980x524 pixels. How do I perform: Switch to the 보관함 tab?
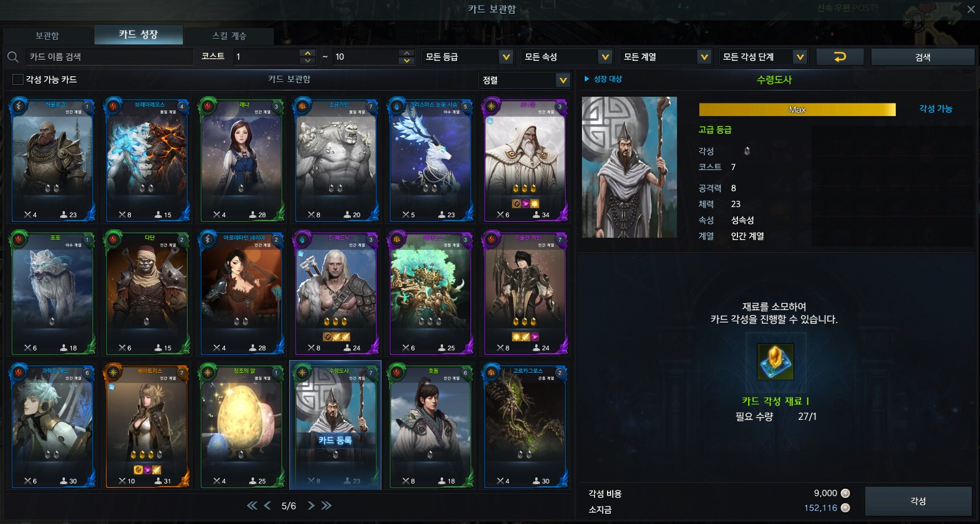(47, 35)
